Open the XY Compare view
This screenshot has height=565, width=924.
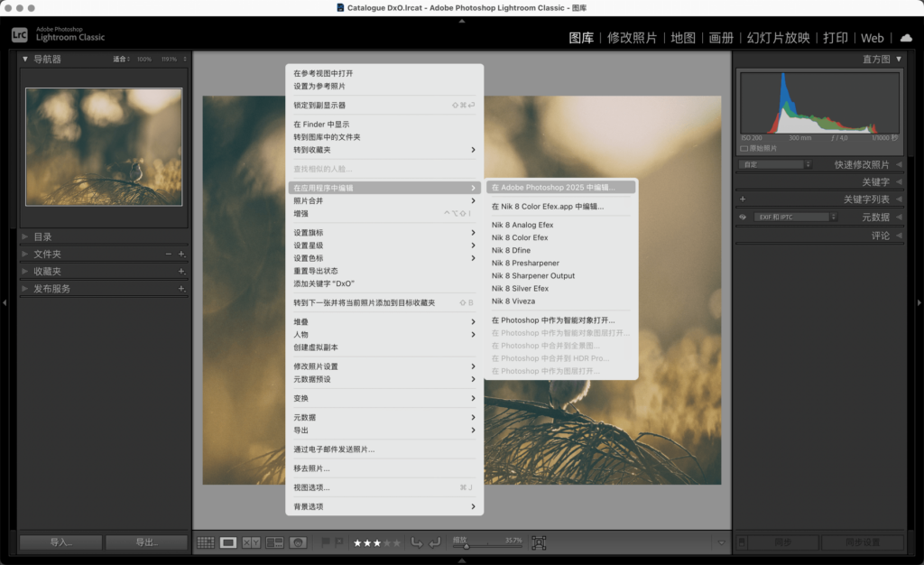pos(251,542)
